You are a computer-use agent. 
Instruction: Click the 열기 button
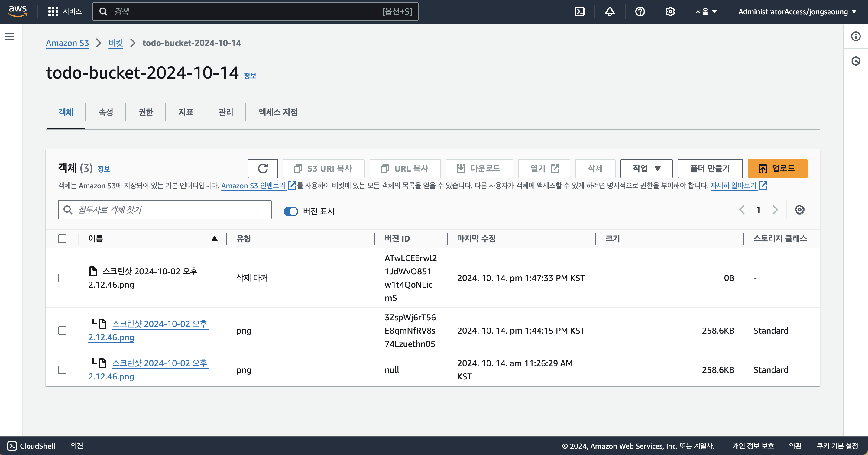[x=544, y=168]
